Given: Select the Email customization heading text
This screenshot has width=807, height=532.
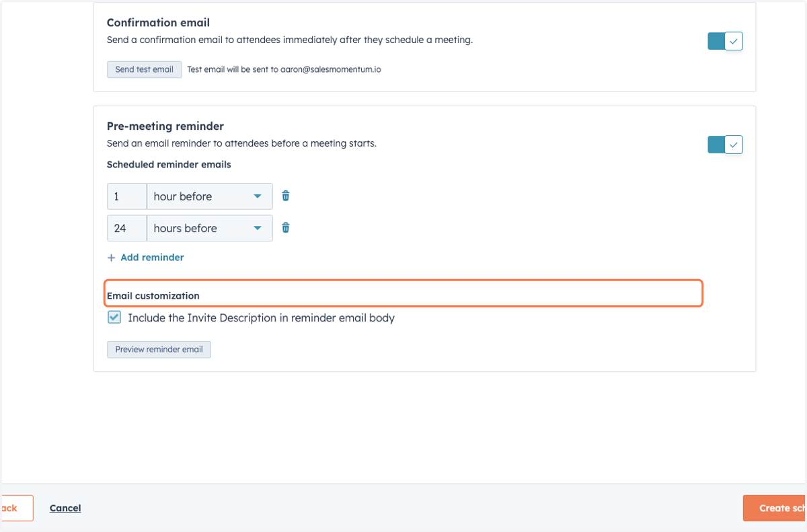Looking at the screenshot, I should (153, 296).
